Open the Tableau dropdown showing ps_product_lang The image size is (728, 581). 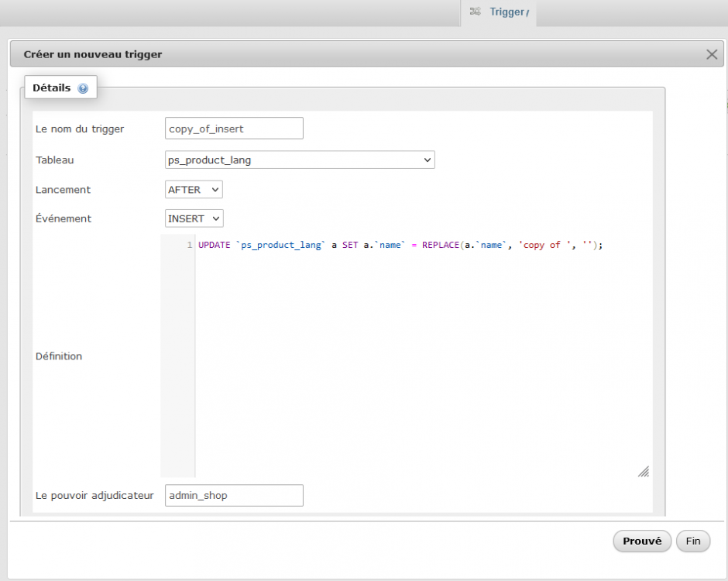(300, 160)
